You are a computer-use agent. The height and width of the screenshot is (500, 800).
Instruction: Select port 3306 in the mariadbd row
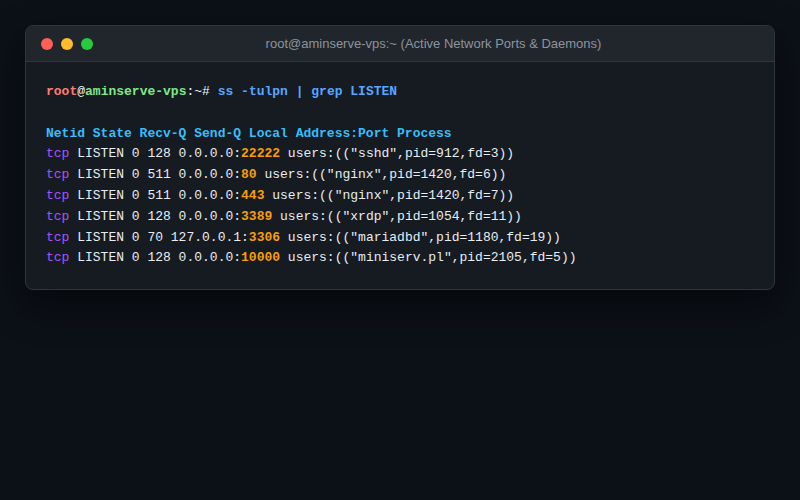click(264, 237)
